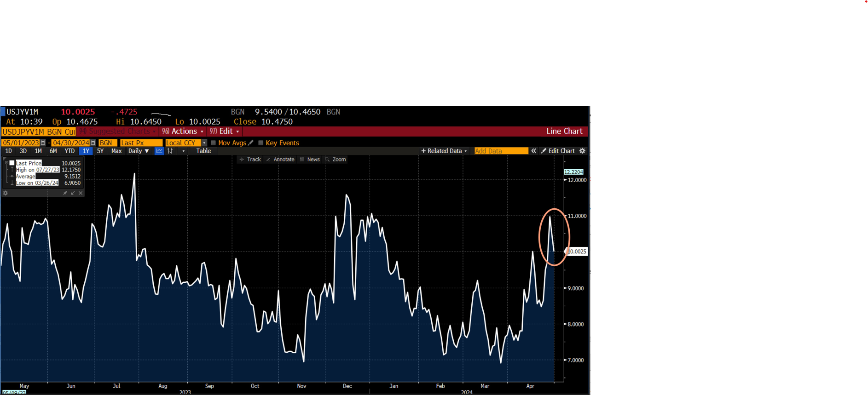This screenshot has height=395, width=868.
Task: Open the News overlay tool
Action: [310, 160]
